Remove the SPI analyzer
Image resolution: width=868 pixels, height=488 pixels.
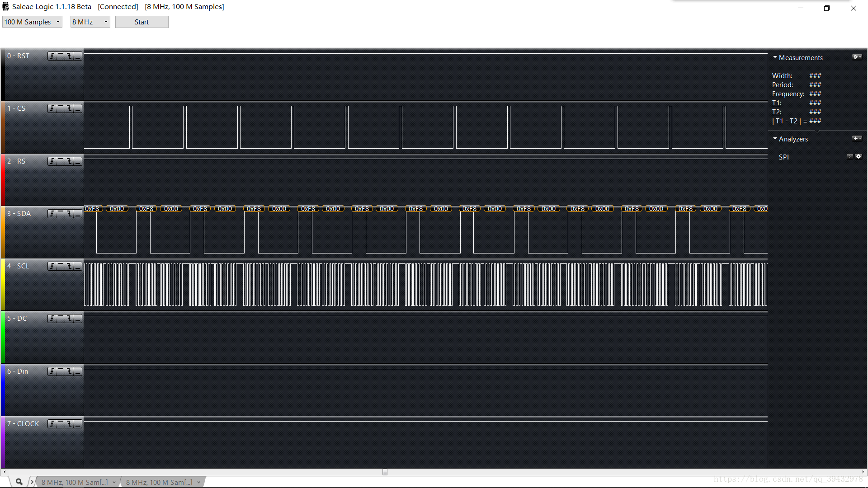point(850,156)
